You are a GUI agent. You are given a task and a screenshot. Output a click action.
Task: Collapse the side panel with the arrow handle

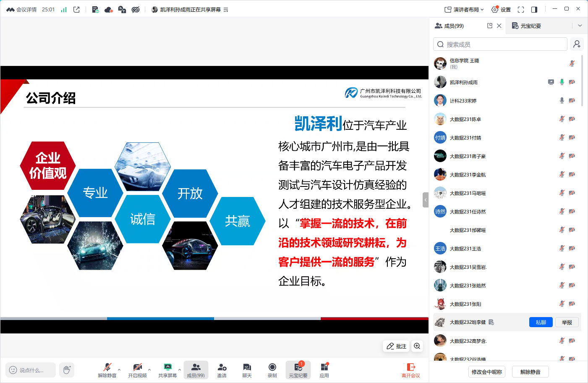(426, 200)
